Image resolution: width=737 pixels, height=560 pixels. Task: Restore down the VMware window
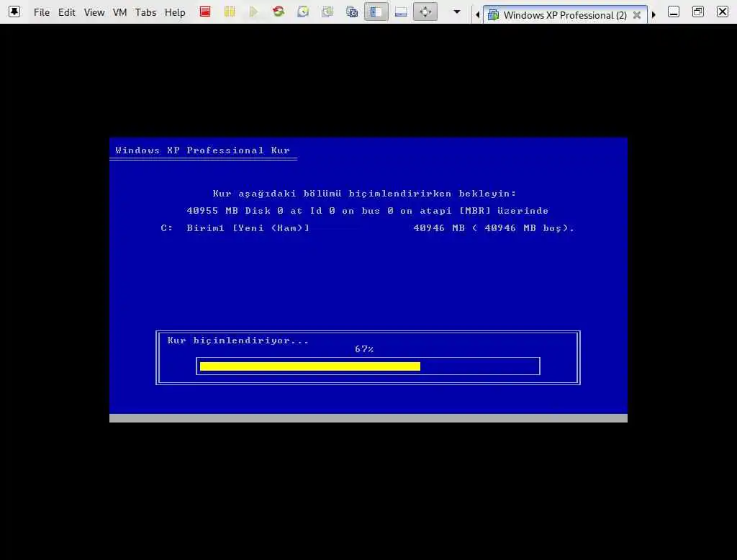(x=698, y=12)
